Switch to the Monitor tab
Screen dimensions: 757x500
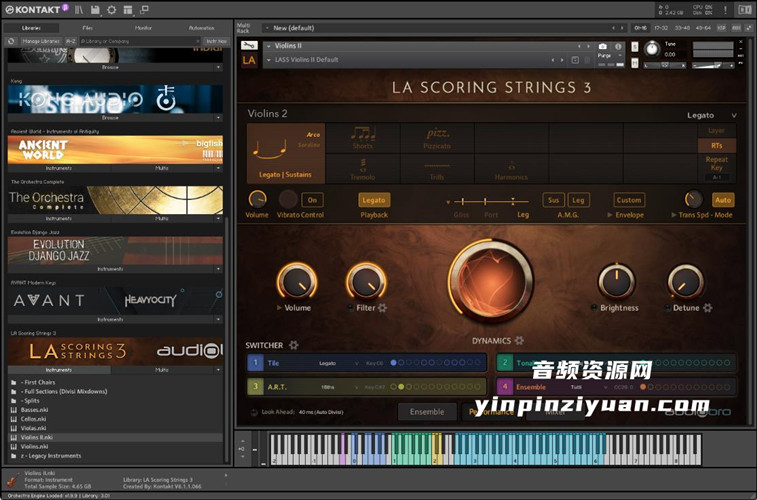tap(143, 28)
